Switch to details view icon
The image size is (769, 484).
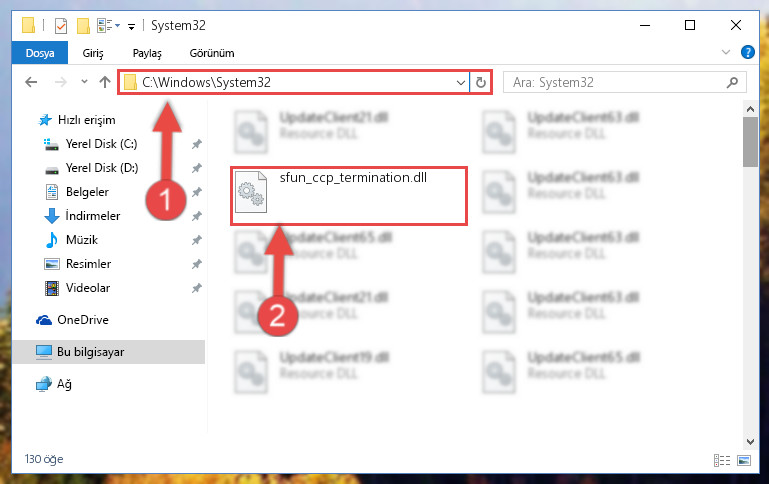point(721,460)
